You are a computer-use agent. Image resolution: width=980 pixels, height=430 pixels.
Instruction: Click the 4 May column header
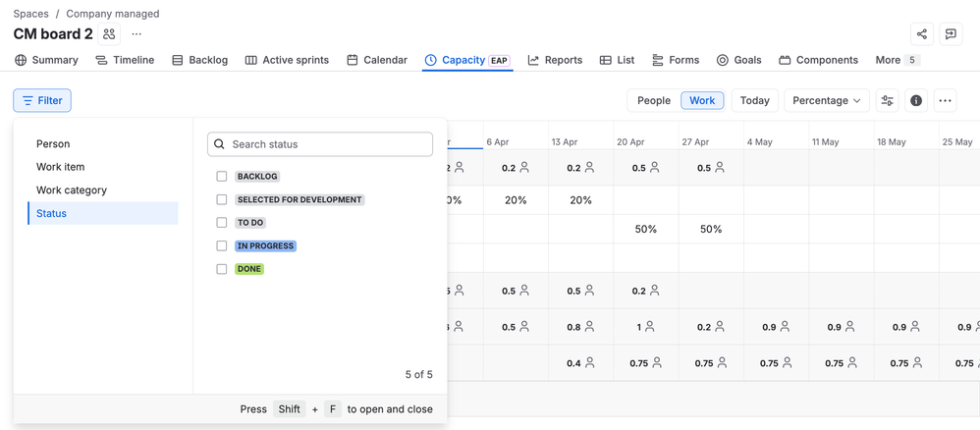[x=759, y=142]
